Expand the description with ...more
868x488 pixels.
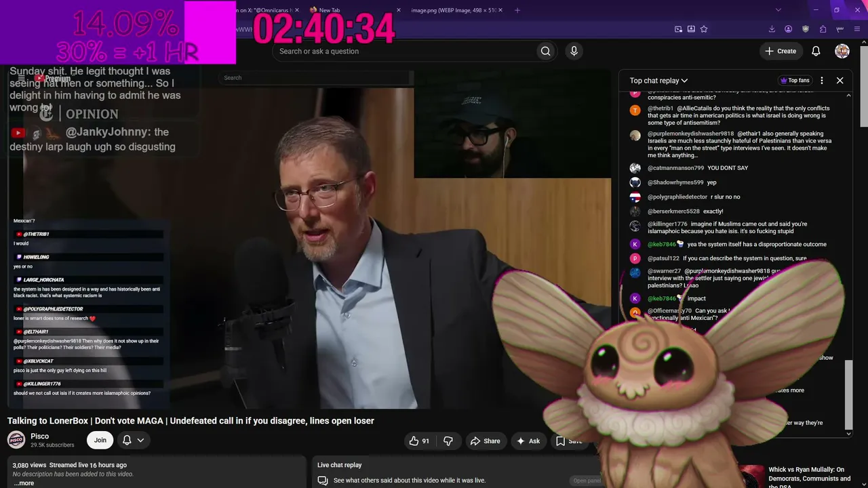pyautogui.click(x=24, y=483)
